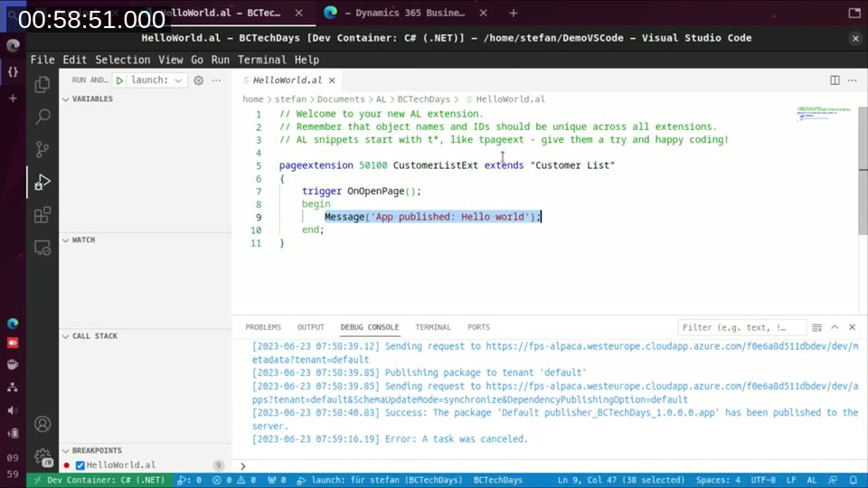This screenshot has height=488, width=868.
Task: Open the Selection menu
Action: coord(122,60)
